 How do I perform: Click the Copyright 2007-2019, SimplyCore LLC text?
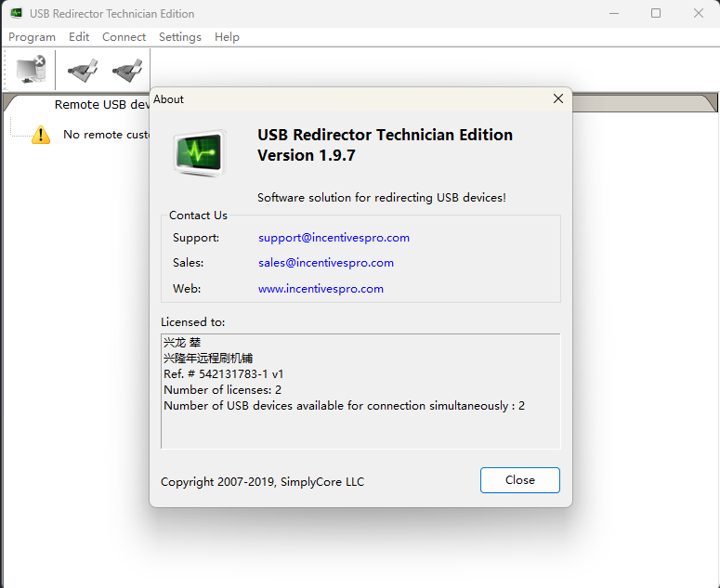pos(262,482)
